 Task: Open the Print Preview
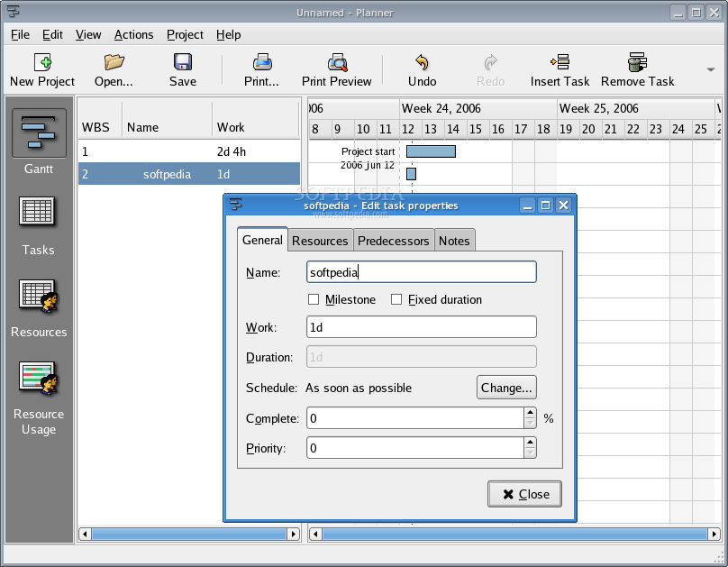point(336,69)
